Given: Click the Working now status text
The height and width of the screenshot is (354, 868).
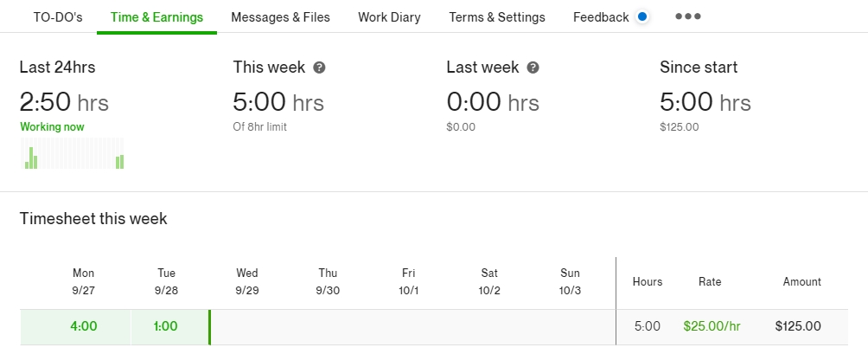Looking at the screenshot, I should [x=52, y=127].
